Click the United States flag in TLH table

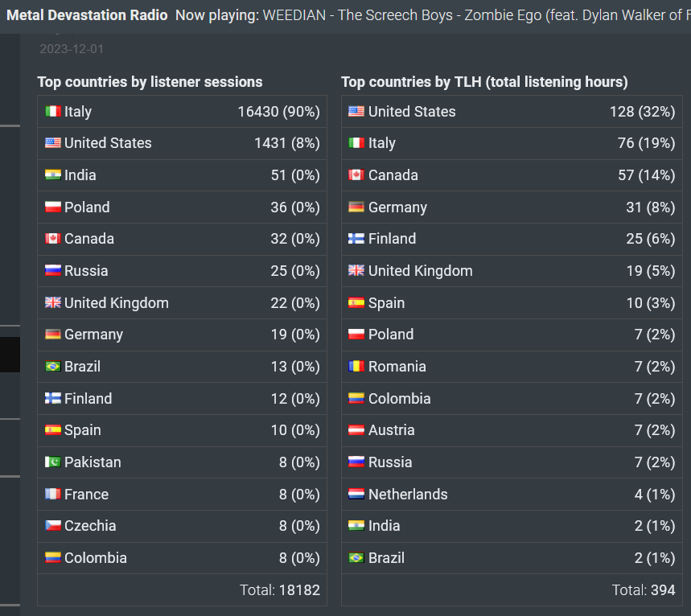[x=356, y=112]
